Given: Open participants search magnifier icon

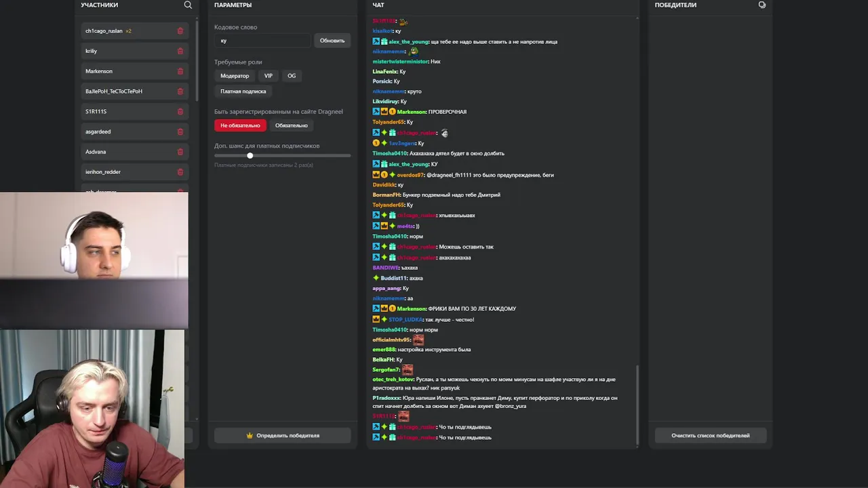Looking at the screenshot, I should [188, 5].
